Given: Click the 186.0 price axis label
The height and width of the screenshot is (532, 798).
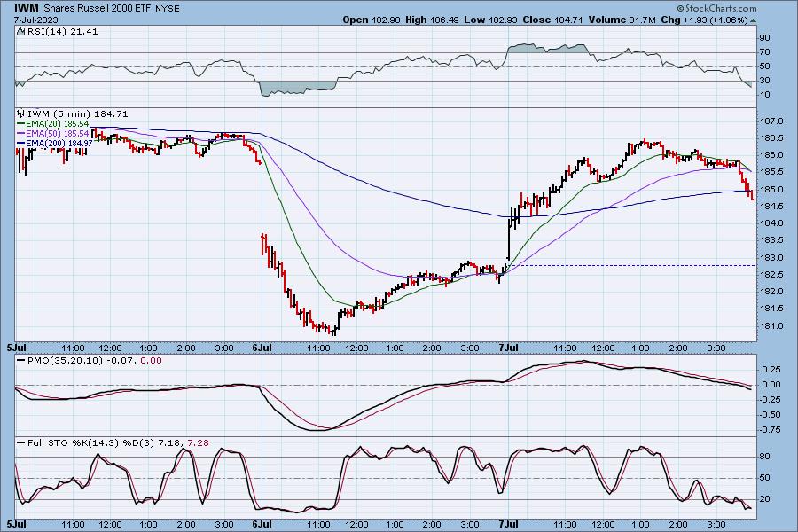Looking at the screenshot, I should click(x=773, y=155).
